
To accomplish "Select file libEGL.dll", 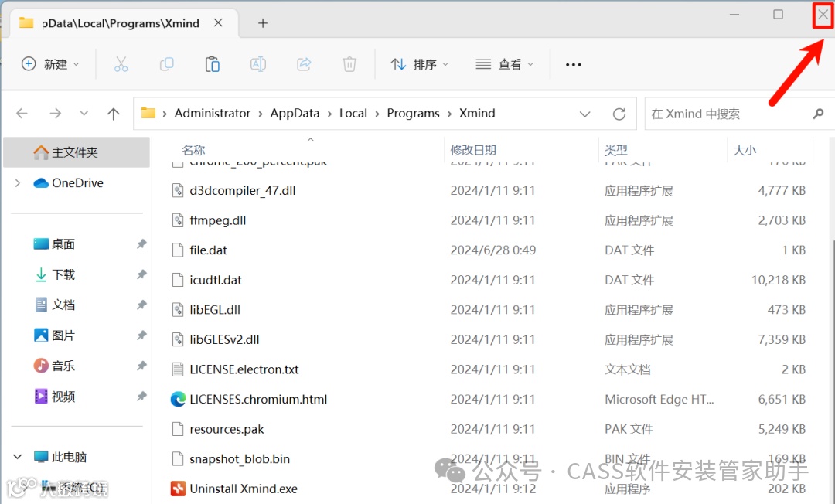I will coord(215,310).
